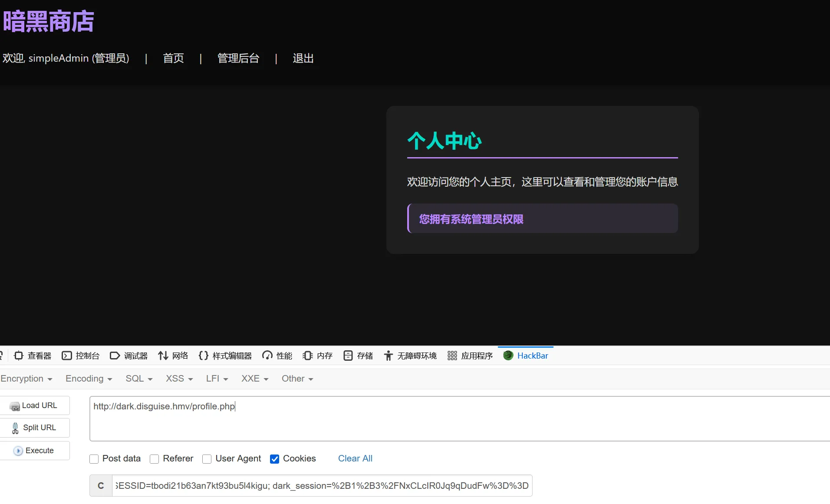Open the Inspector (查看器) devtools panel
Image resolution: width=830 pixels, height=504 pixels.
click(x=33, y=356)
